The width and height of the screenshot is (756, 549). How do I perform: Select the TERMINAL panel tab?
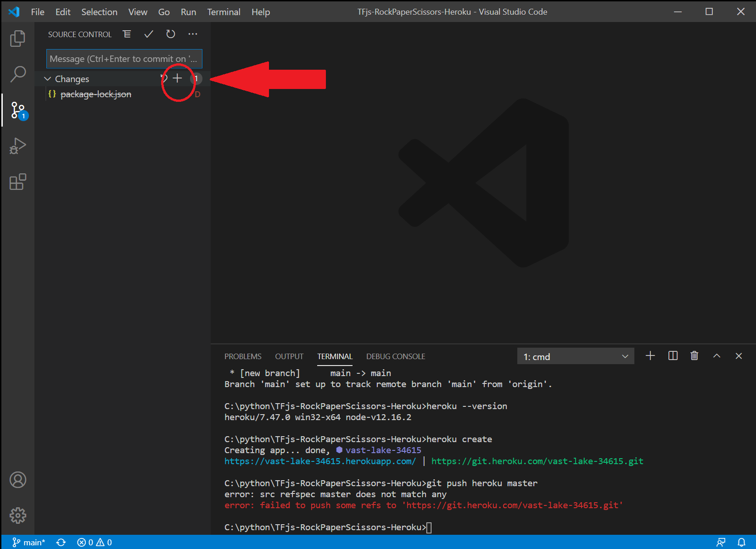pos(335,356)
